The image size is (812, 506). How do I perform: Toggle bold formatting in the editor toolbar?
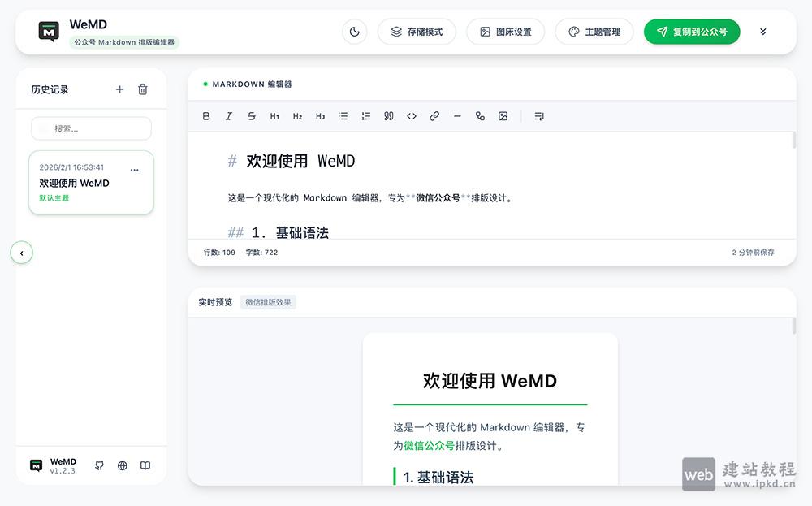pyautogui.click(x=206, y=115)
